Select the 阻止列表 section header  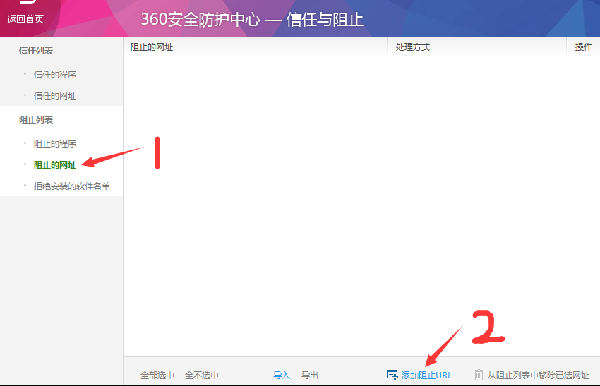pos(36,120)
